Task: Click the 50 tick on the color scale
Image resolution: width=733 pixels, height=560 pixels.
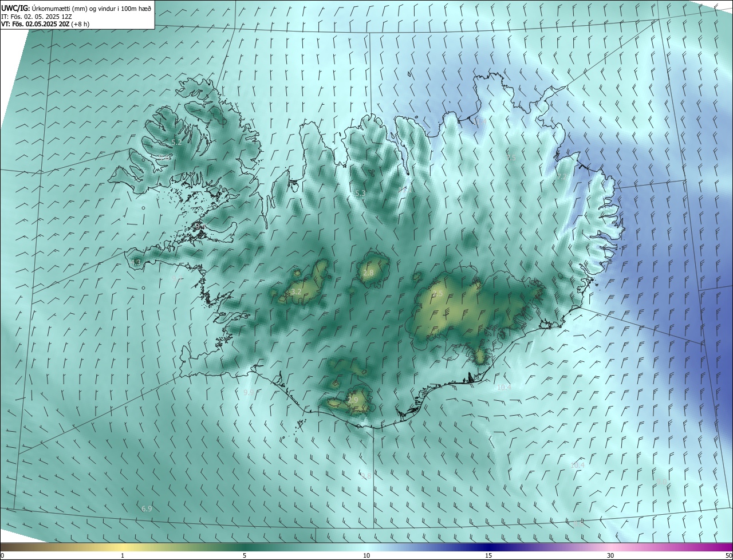Action: pos(728,555)
